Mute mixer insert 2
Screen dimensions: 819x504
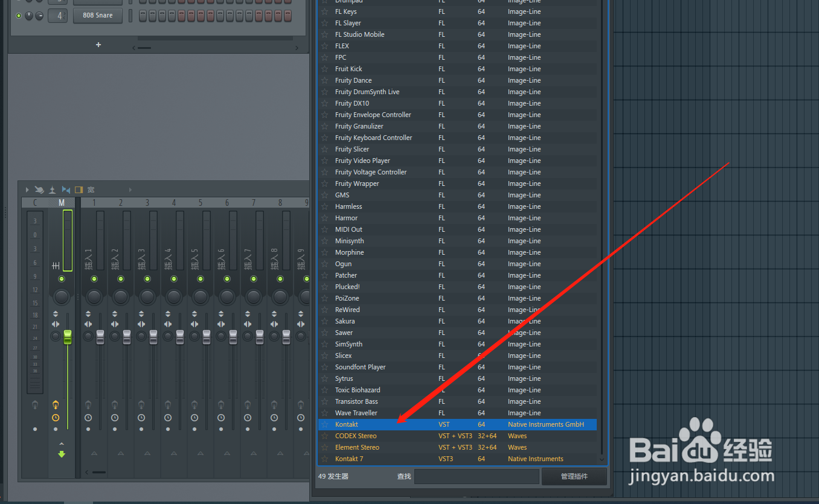point(121,279)
